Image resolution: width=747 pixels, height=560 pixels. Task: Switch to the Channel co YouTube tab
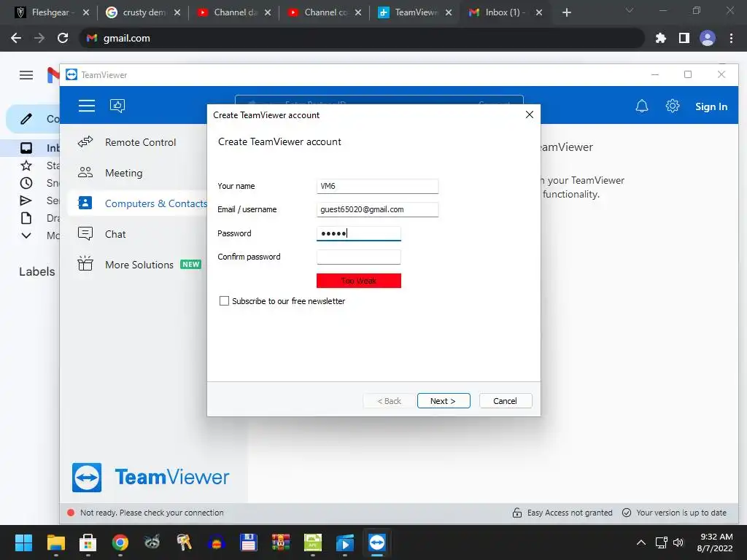325,12
